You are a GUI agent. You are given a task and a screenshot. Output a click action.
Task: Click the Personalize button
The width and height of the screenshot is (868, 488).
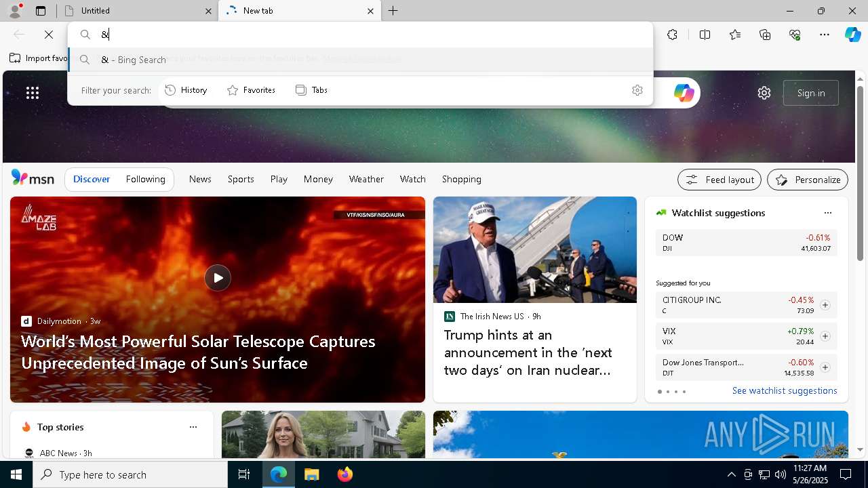tap(808, 180)
